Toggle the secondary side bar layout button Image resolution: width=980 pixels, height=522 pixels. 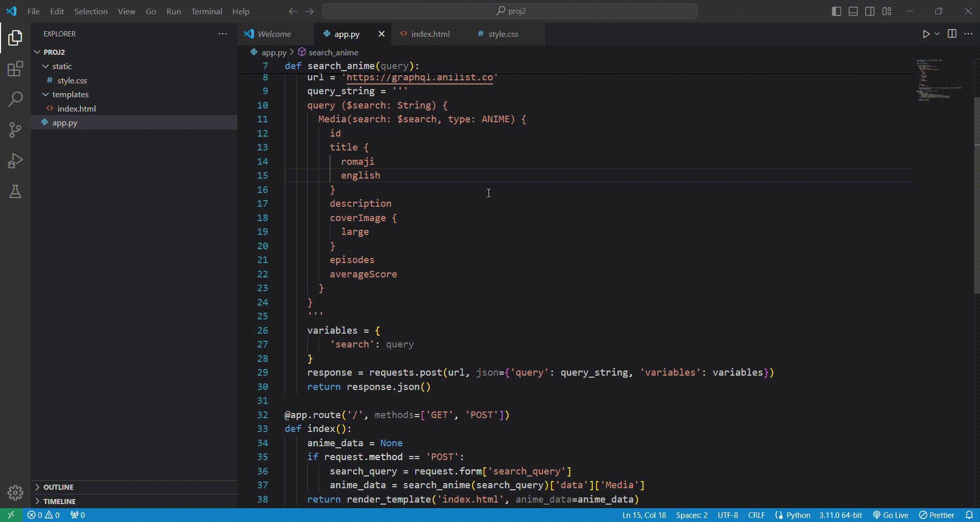coord(870,11)
